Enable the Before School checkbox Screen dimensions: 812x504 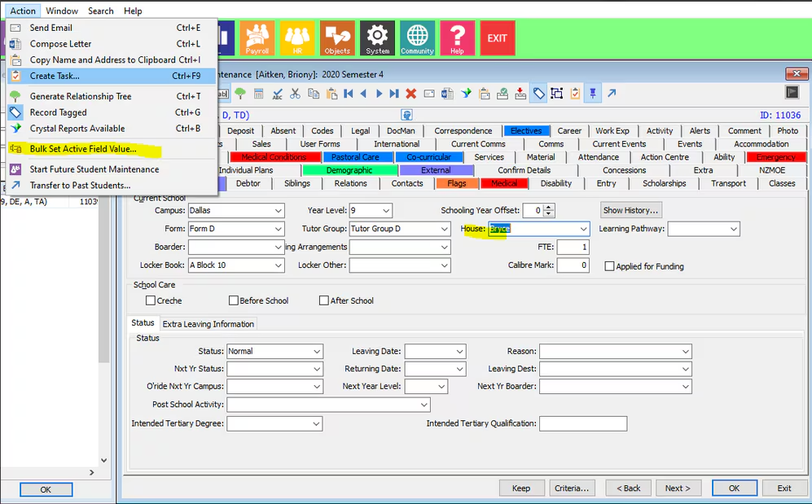tap(234, 300)
